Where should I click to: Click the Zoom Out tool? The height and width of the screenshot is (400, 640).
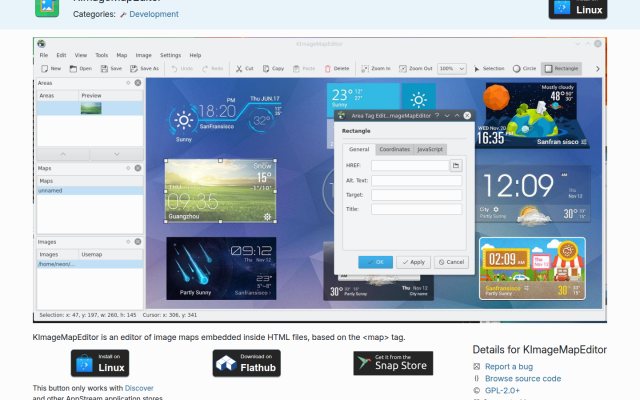coord(416,69)
